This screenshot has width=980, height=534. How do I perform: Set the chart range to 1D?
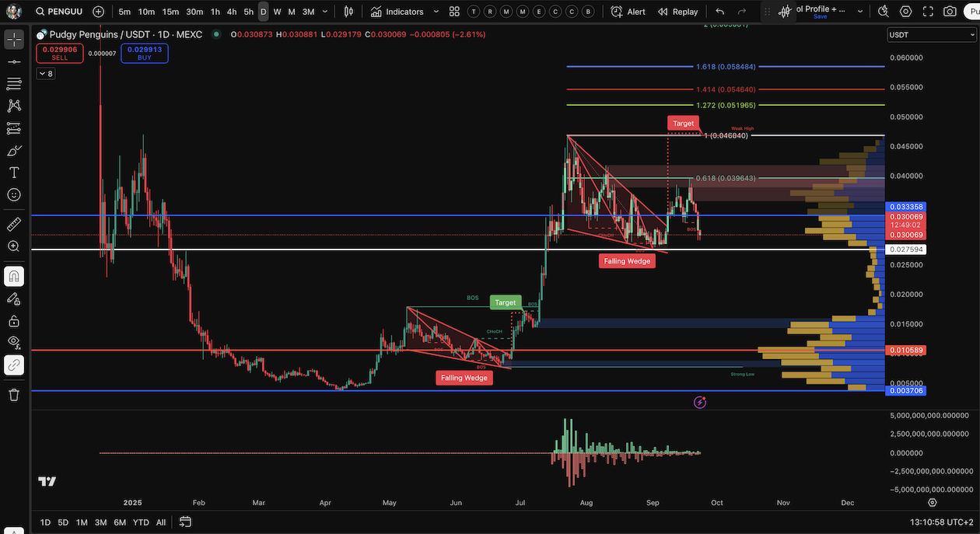45,522
